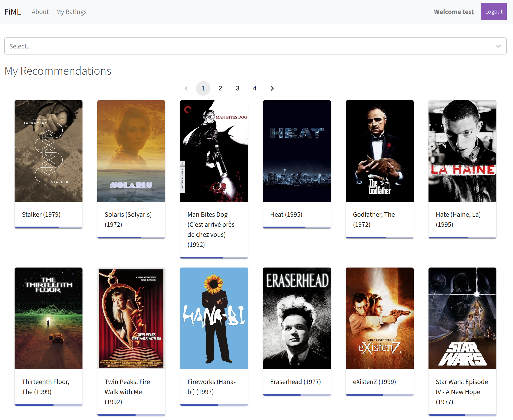Click the score bar under Stalker
This screenshot has height=420, width=513.
click(x=49, y=227)
